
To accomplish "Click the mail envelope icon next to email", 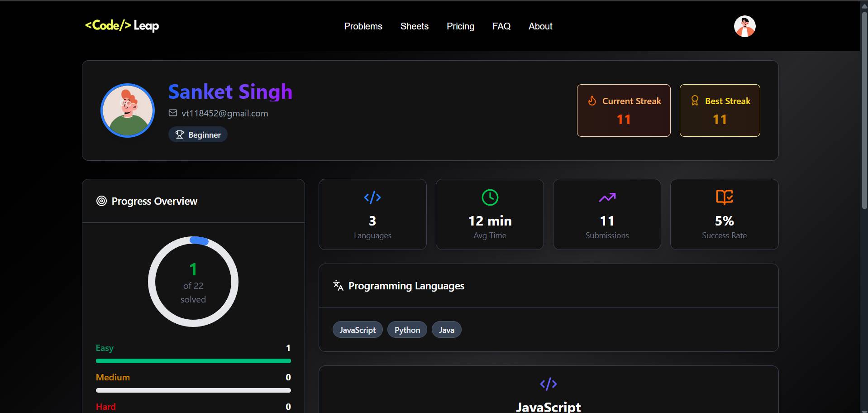I will (173, 113).
